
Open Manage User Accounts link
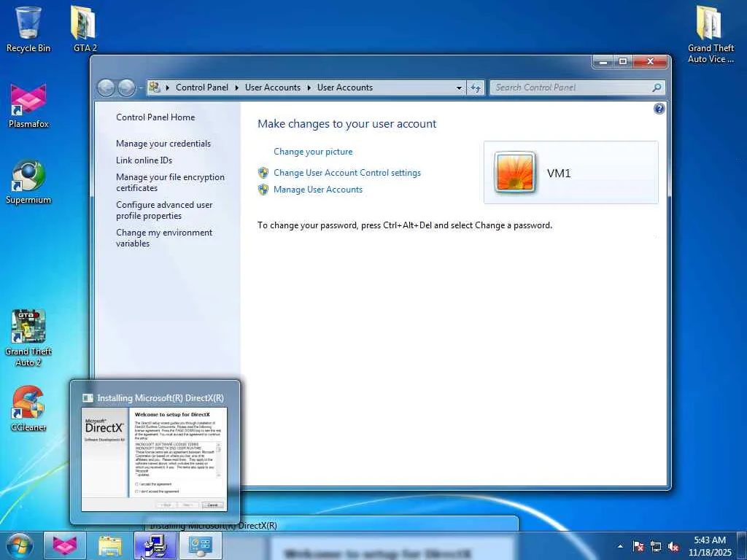[x=318, y=190]
